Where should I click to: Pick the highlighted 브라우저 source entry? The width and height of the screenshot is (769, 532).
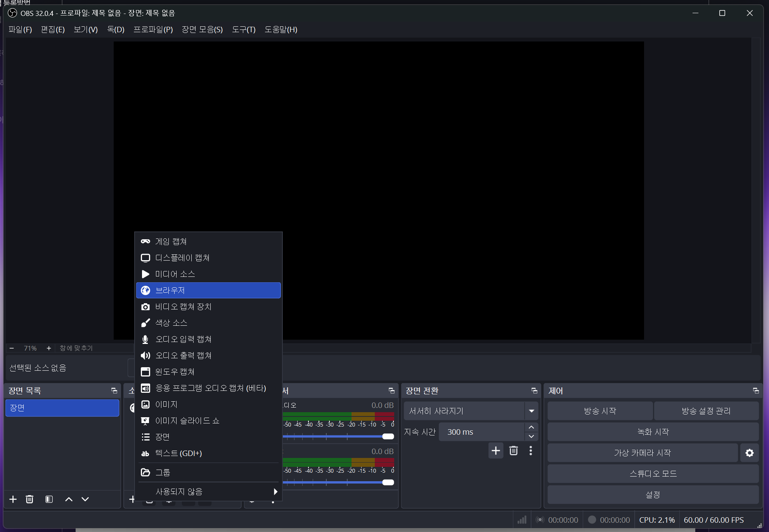(x=208, y=290)
